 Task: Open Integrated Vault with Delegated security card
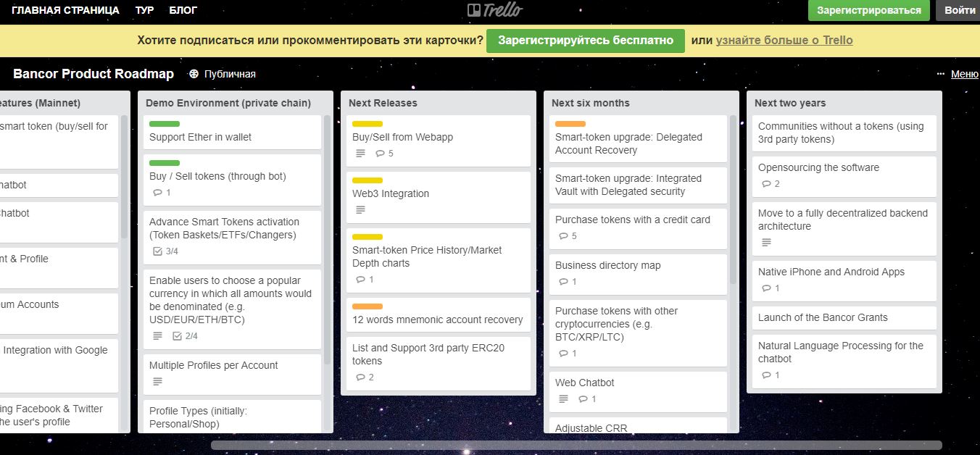638,185
